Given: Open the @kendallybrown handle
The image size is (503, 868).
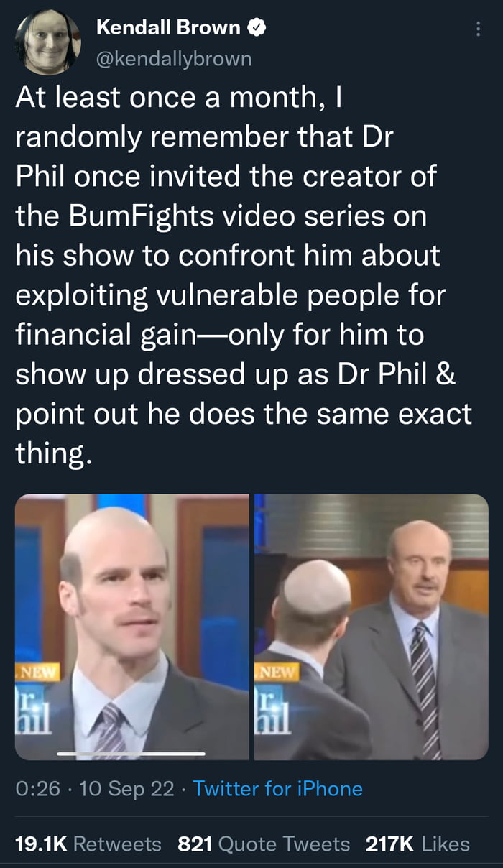Looking at the screenshot, I should click(x=174, y=59).
